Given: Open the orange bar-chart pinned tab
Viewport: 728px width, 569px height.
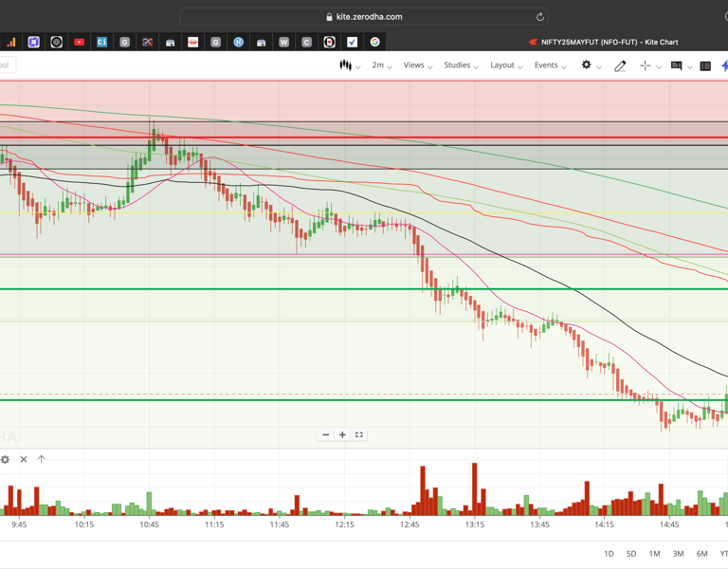Looking at the screenshot, I should [11, 43].
